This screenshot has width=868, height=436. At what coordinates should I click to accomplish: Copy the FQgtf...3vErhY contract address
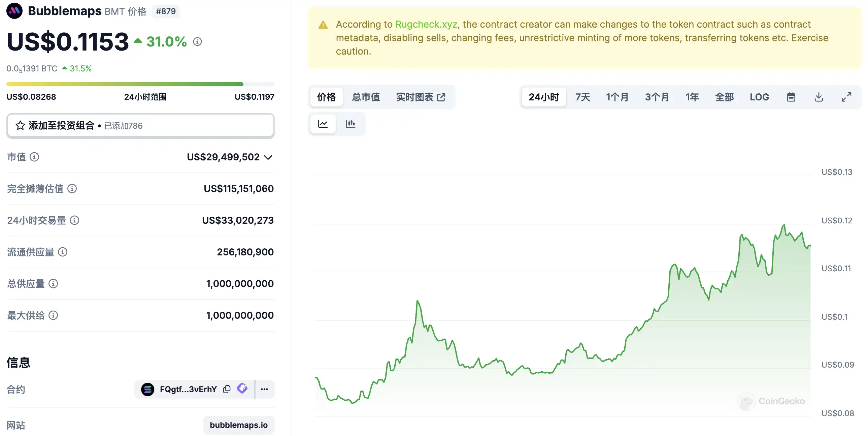227,389
